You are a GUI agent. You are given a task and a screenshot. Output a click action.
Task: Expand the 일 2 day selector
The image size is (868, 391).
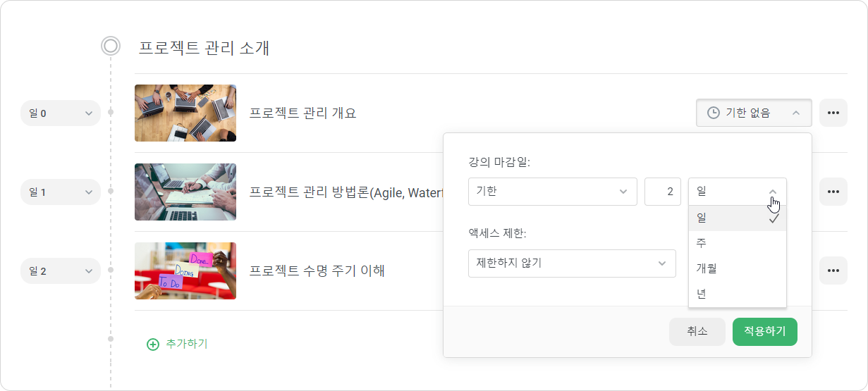click(61, 271)
